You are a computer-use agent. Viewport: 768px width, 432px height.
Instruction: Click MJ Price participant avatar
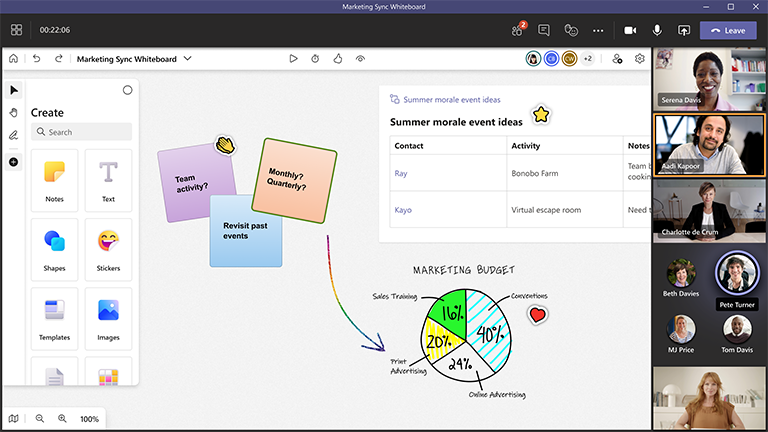pyautogui.click(x=681, y=329)
